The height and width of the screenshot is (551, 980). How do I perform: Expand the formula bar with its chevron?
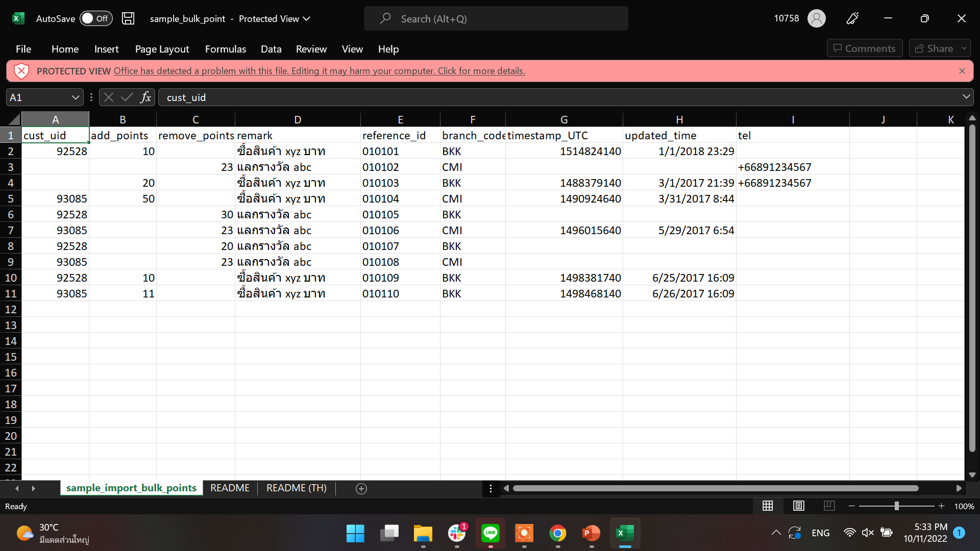coord(966,97)
